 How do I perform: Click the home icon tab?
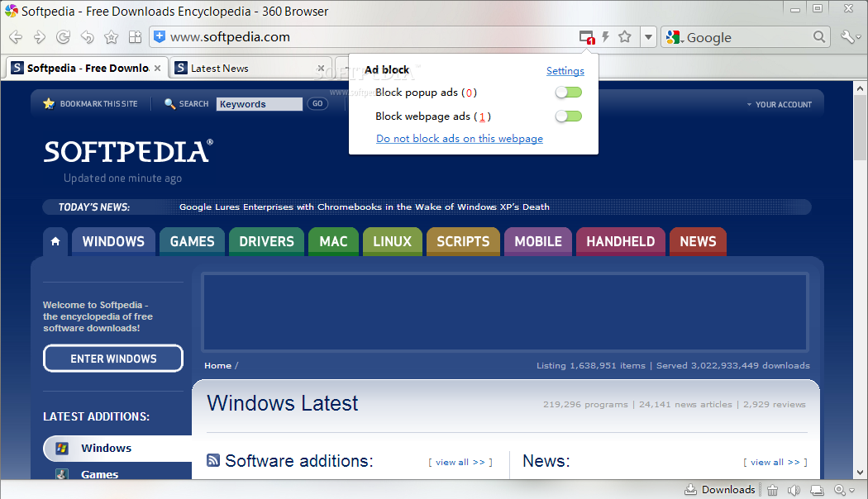point(55,241)
